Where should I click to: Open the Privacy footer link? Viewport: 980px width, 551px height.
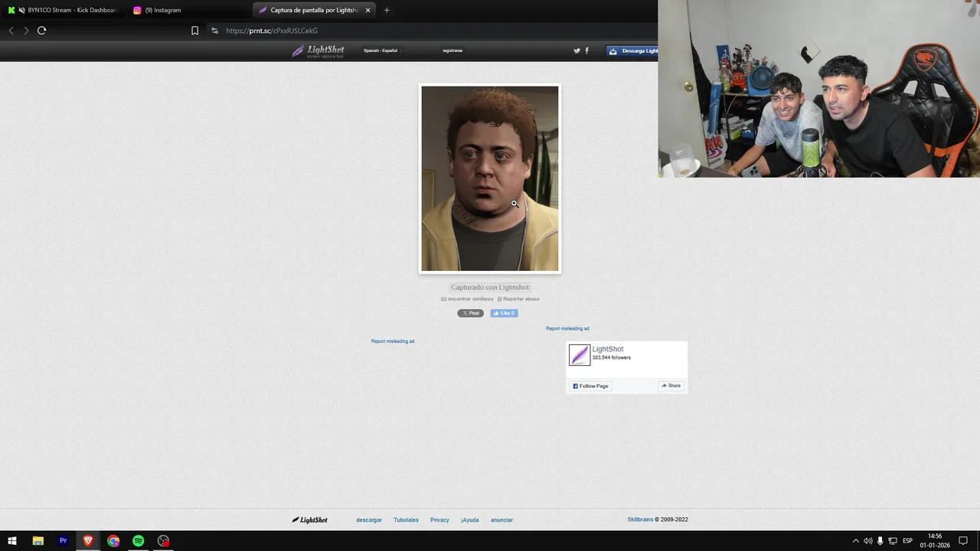(x=439, y=520)
